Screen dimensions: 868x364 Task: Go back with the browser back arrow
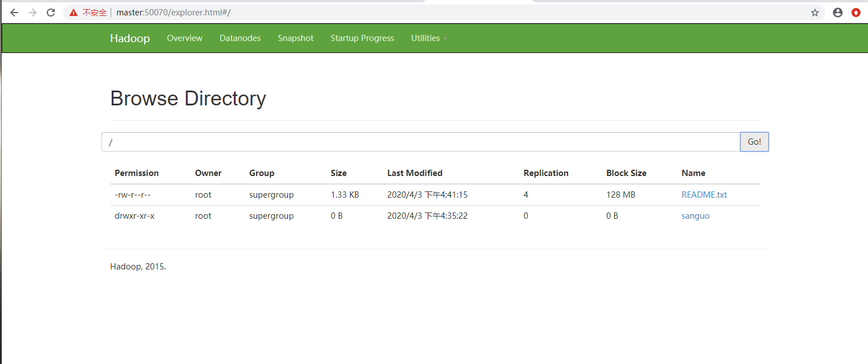pyautogui.click(x=14, y=13)
